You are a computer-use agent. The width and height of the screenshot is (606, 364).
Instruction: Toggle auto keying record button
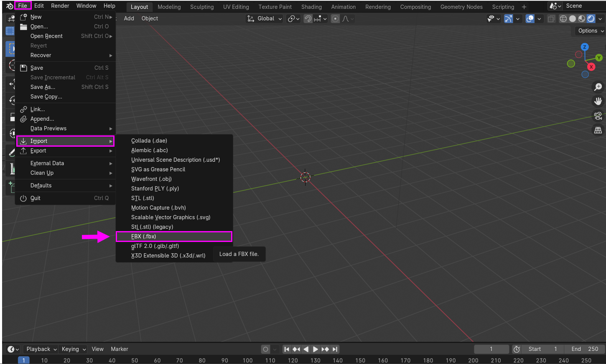(265, 349)
